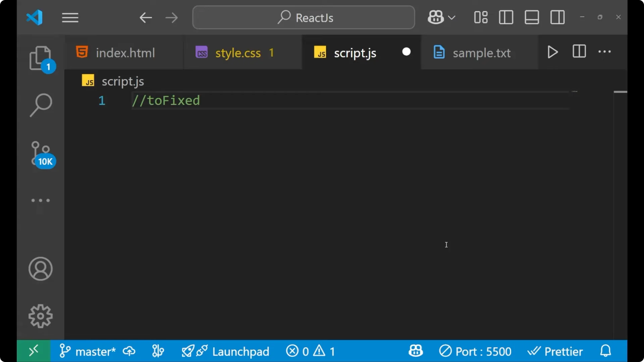Select the style.css tab with 1 problem
The height and width of the screenshot is (362, 644).
[x=238, y=52]
